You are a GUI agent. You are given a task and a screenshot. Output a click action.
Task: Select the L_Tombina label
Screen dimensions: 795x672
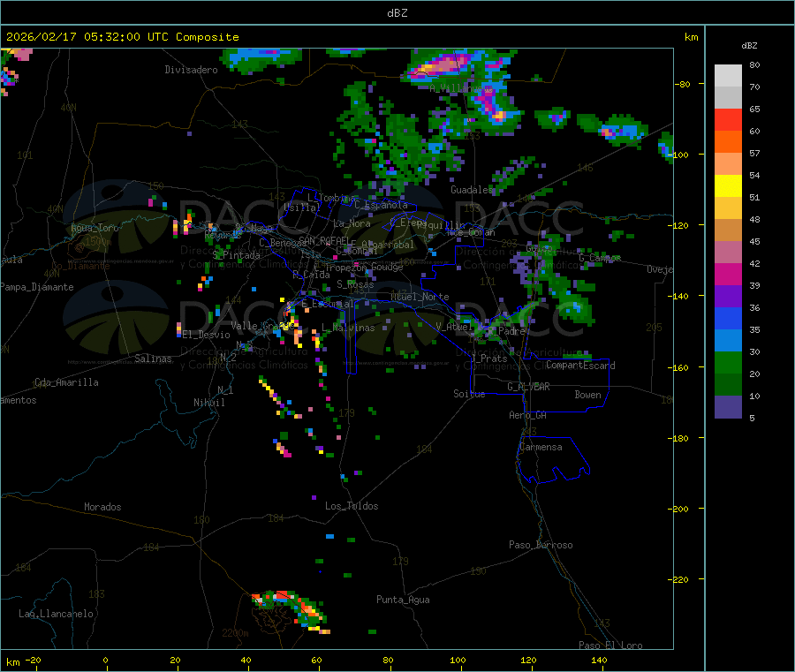(x=331, y=198)
